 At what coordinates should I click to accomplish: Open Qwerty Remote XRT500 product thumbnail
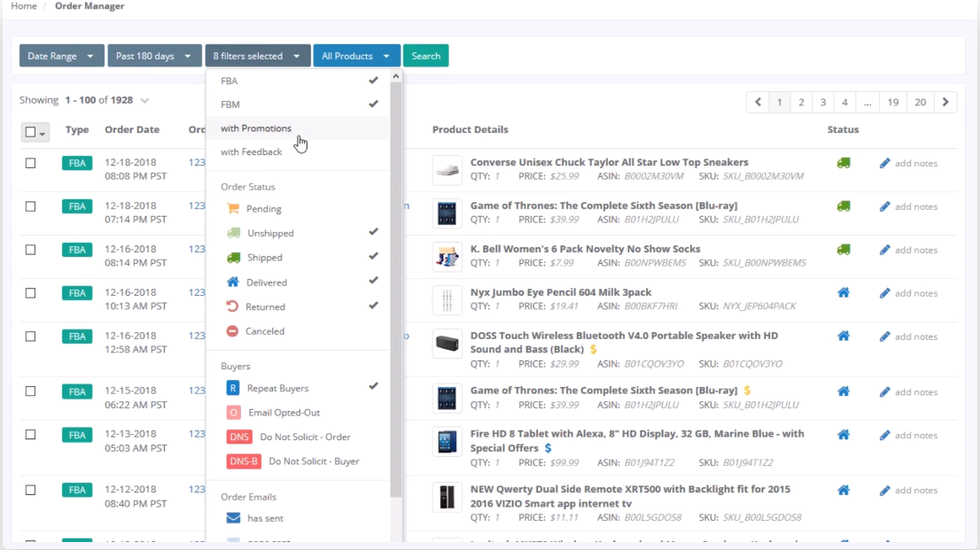pyautogui.click(x=447, y=497)
